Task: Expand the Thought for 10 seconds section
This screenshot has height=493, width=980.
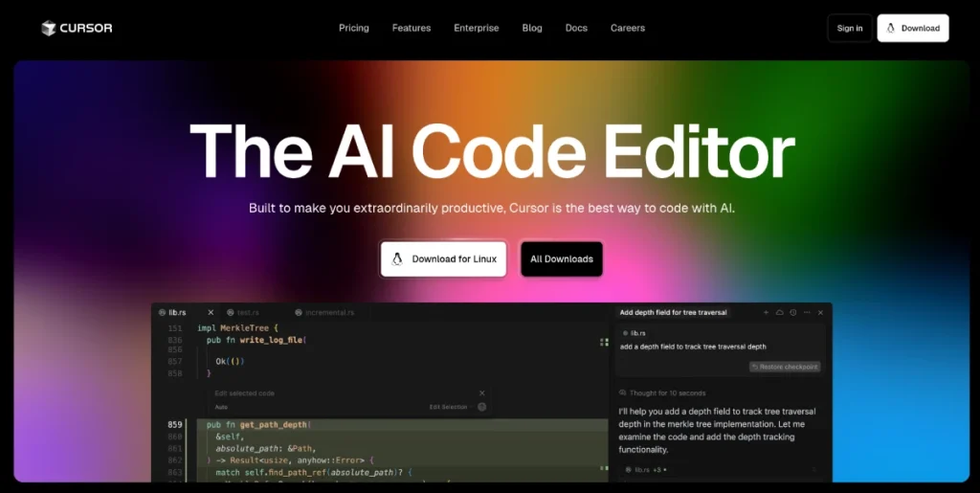Action: click(x=662, y=393)
